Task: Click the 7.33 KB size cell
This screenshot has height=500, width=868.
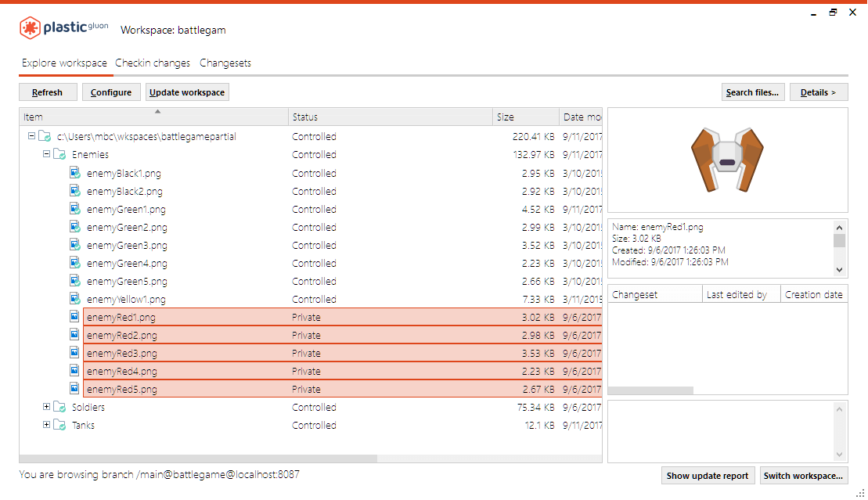Action: (x=538, y=299)
